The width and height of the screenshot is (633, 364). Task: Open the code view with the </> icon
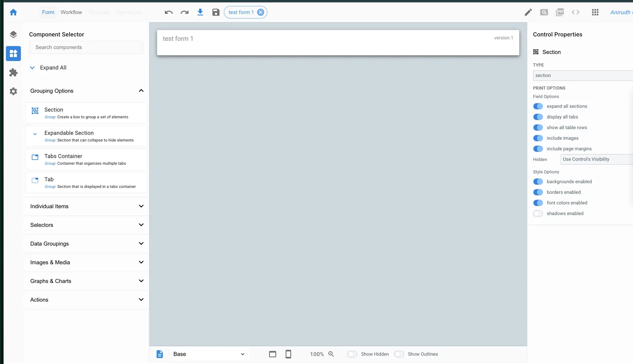click(576, 12)
